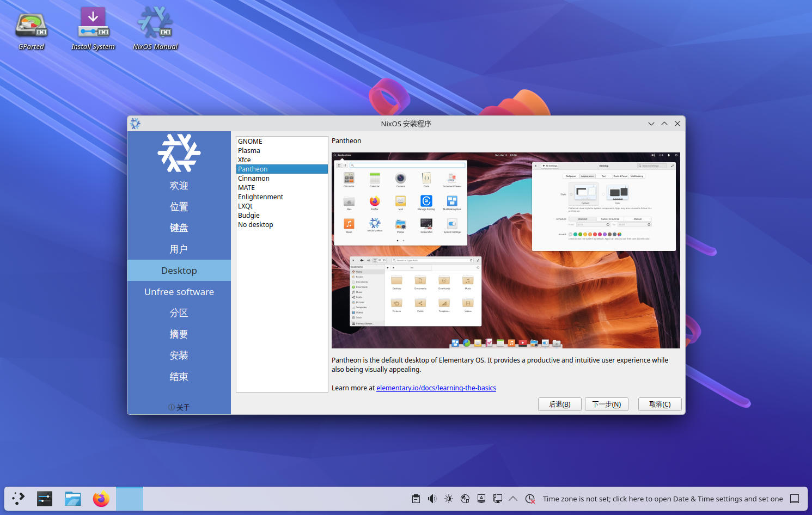Open the KDE application launcher
Image resolution: width=812 pixels, height=515 pixels.
[x=19, y=499]
